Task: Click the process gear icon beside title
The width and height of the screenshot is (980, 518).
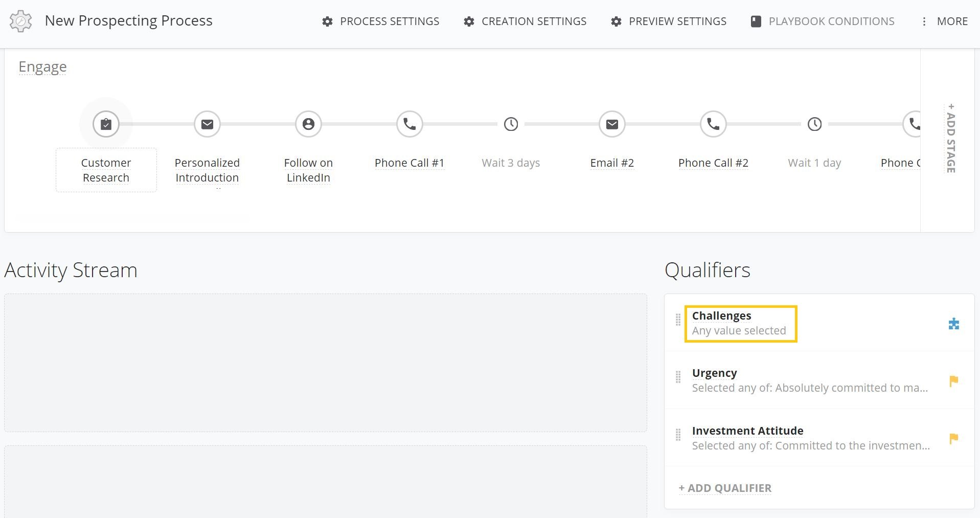Action: (x=20, y=21)
